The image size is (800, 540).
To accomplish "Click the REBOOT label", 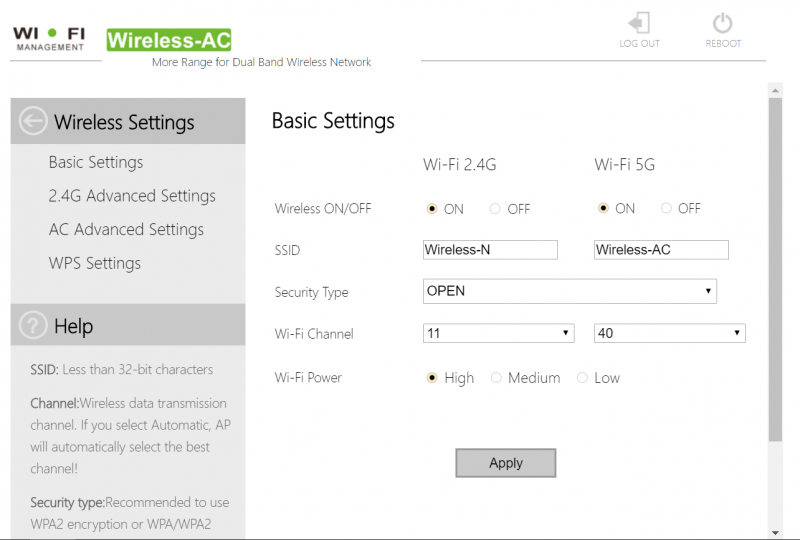I will 723,44.
